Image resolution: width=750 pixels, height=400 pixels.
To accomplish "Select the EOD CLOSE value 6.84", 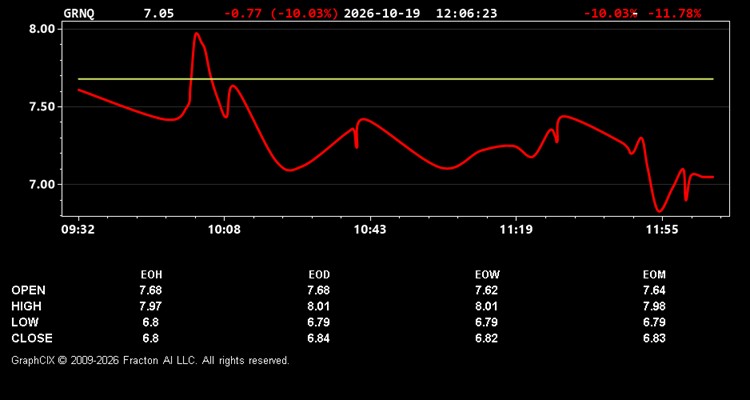I will [319, 338].
